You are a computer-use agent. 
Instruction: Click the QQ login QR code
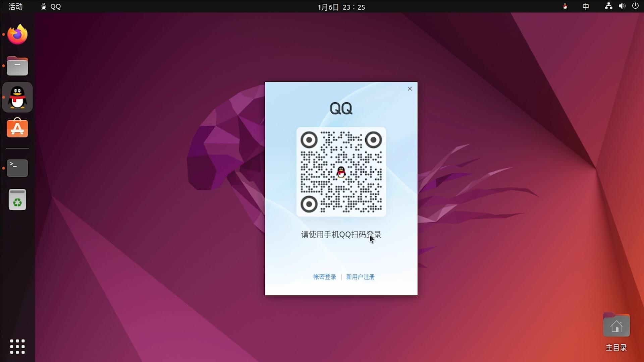point(341,172)
